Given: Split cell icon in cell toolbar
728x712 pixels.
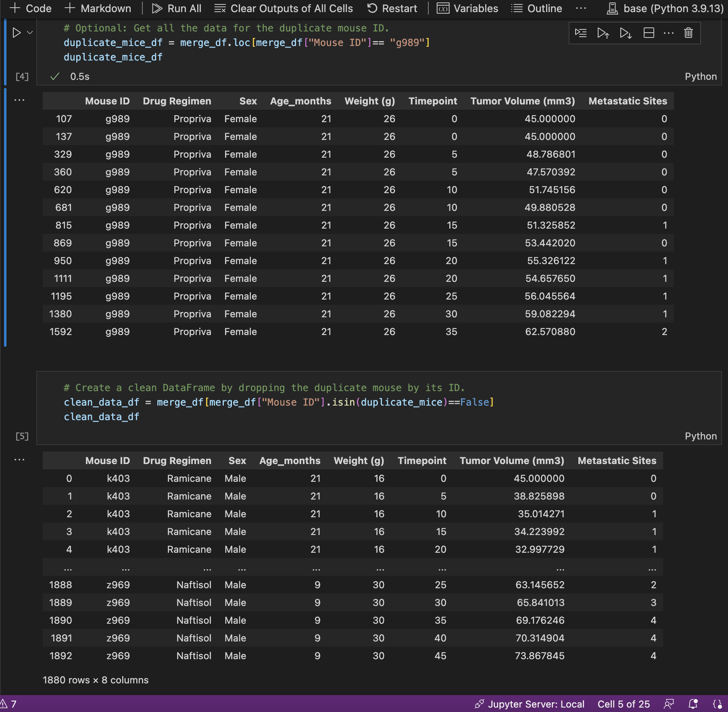Looking at the screenshot, I should tap(649, 33).
